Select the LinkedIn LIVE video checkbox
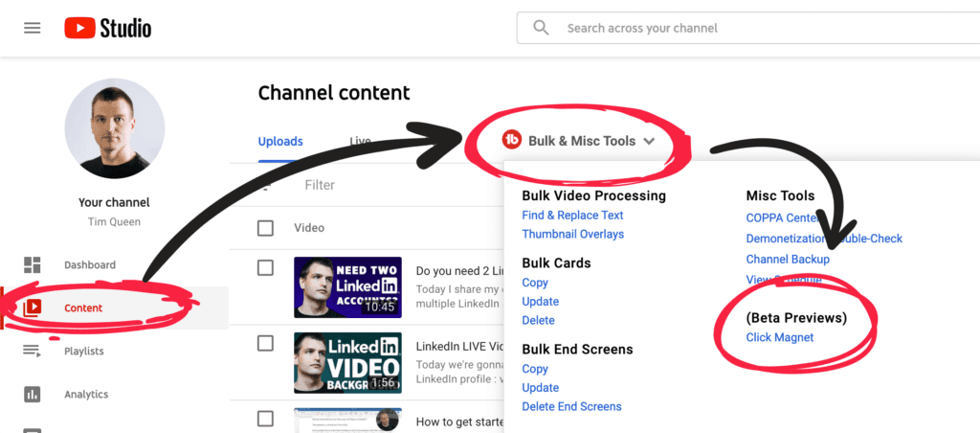Screen dimensions: 980x433 coord(266,344)
